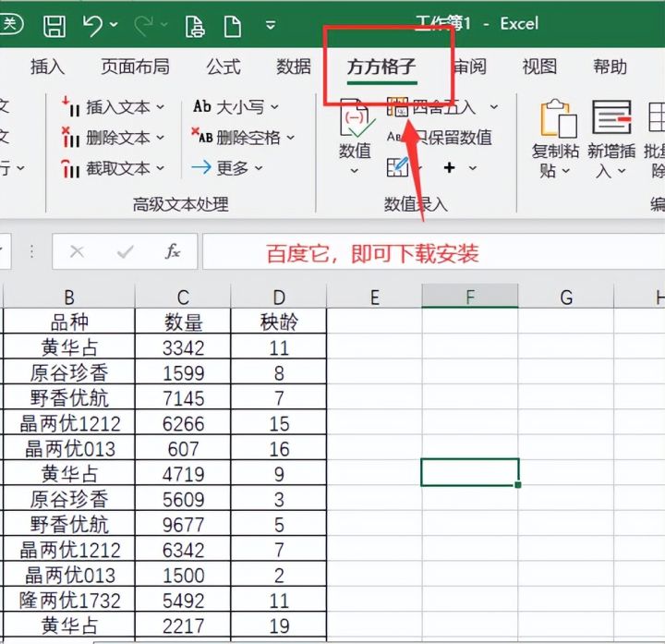Click the cell containing 6266
Image resolution: width=665 pixels, height=644 pixels.
pos(183,423)
